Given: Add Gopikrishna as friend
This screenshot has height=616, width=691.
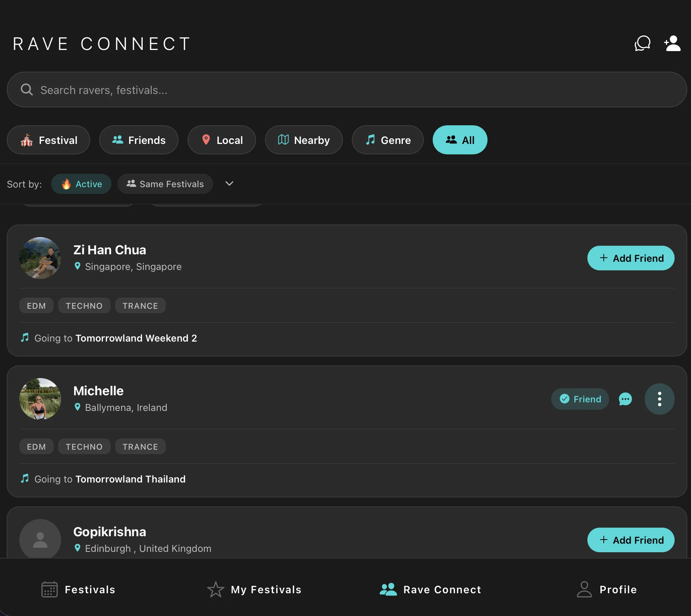Looking at the screenshot, I should pos(631,540).
